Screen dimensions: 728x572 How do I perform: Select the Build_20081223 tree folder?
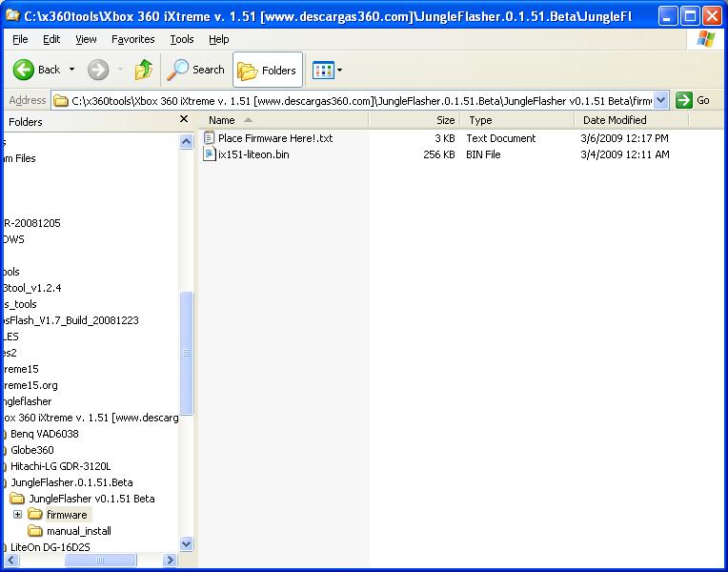point(71,320)
